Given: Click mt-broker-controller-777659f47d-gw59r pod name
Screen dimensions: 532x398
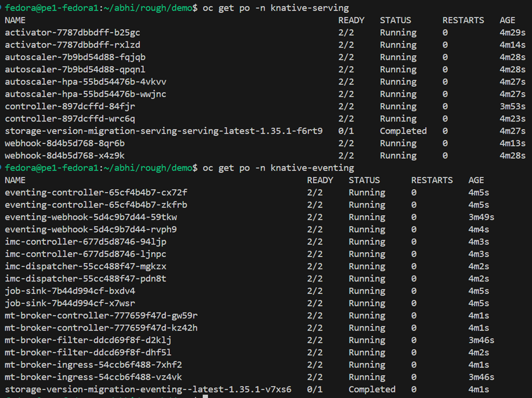Looking at the screenshot, I should tap(101, 316).
